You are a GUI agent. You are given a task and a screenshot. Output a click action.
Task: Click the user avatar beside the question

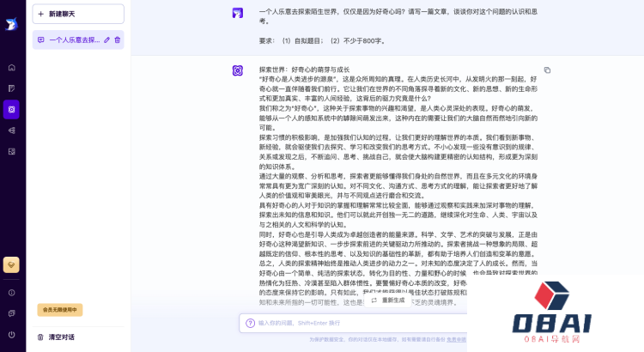(237, 13)
